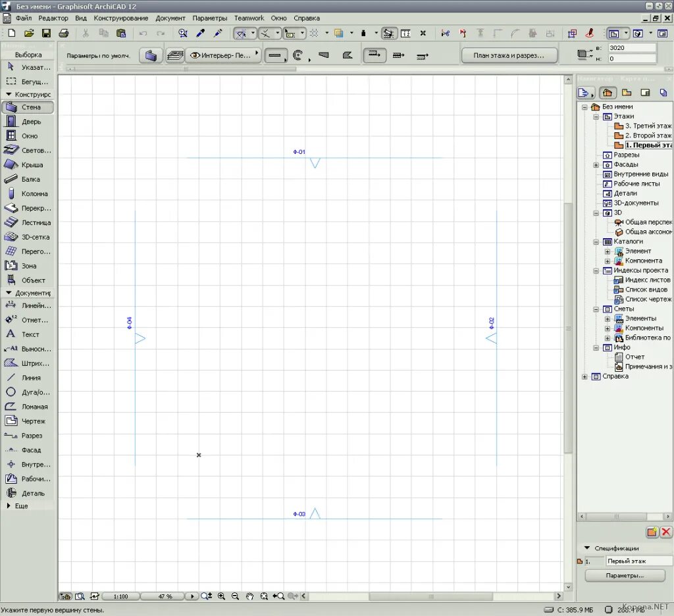Select the Указатель arrow tool
Image resolution: width=674 pixels, height=616 pixels.
[x=28, y=67]
